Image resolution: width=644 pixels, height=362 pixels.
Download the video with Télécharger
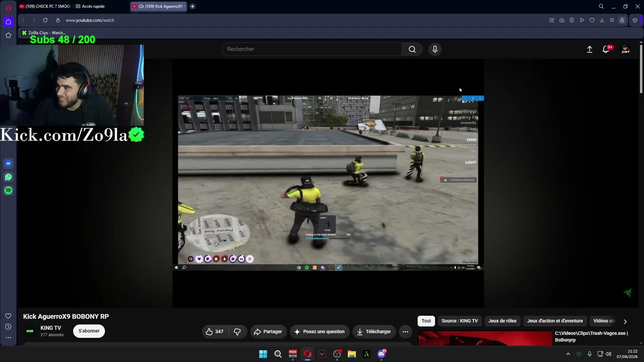pyautogui.click(x=374, y=332)
